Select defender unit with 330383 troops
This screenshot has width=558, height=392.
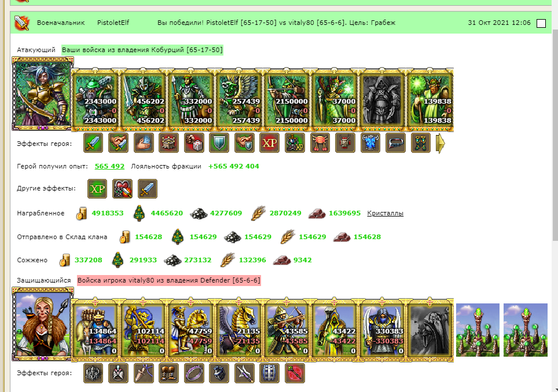(382, 329)
